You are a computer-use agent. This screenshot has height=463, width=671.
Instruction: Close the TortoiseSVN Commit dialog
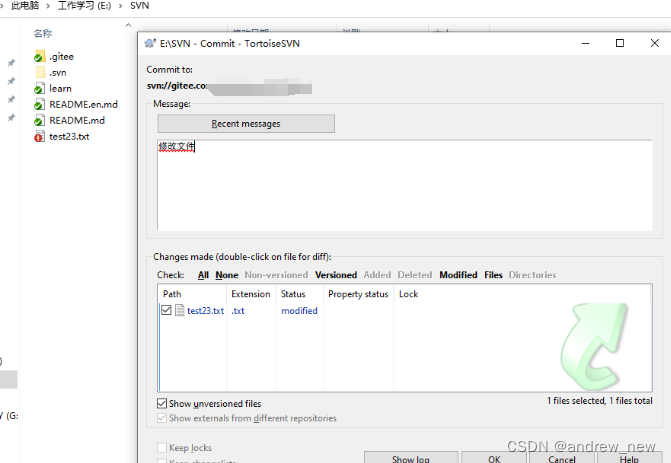[x=655, y=43]
